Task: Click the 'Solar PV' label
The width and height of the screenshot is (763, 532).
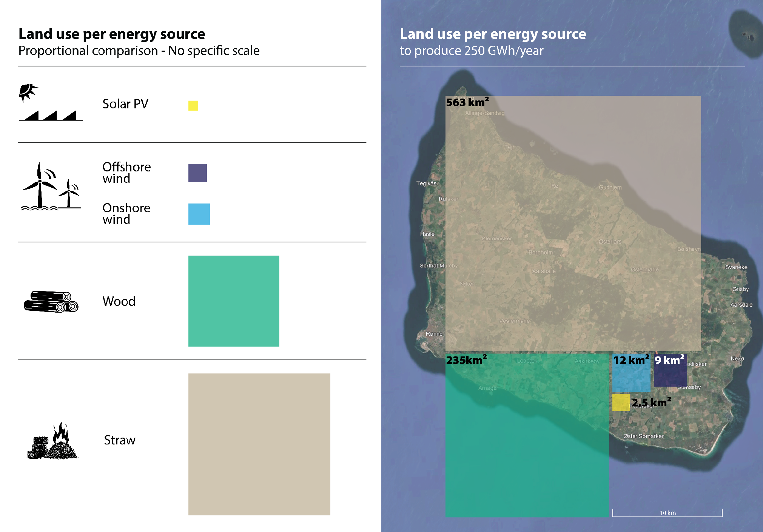Action: tap(125, 104)
